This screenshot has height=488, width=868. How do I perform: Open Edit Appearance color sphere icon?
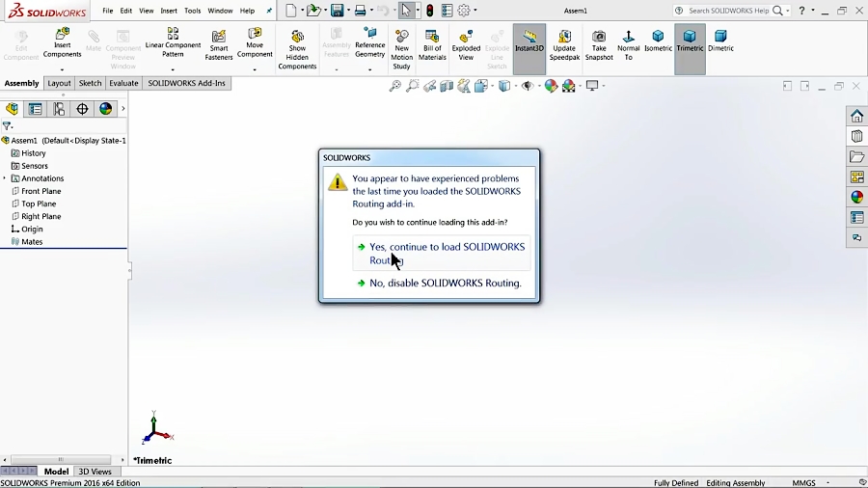click(551, 86)
